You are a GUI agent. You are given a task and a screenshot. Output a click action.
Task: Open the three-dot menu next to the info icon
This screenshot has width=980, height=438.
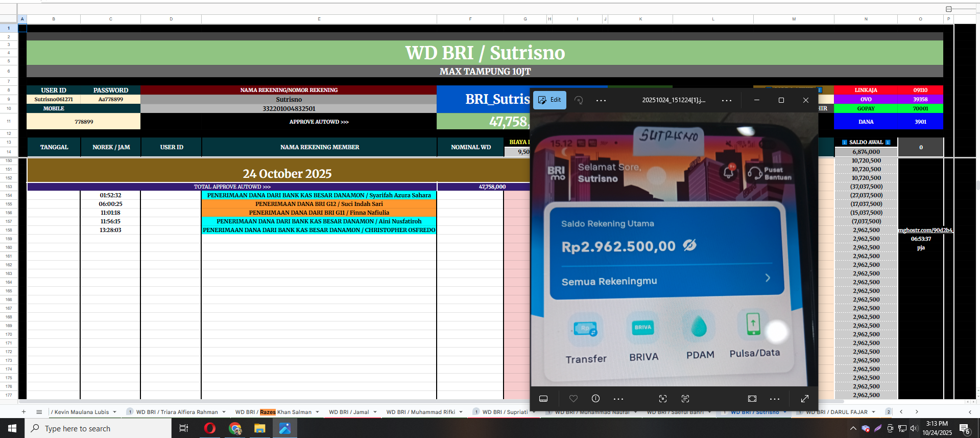tap(618, 399)
